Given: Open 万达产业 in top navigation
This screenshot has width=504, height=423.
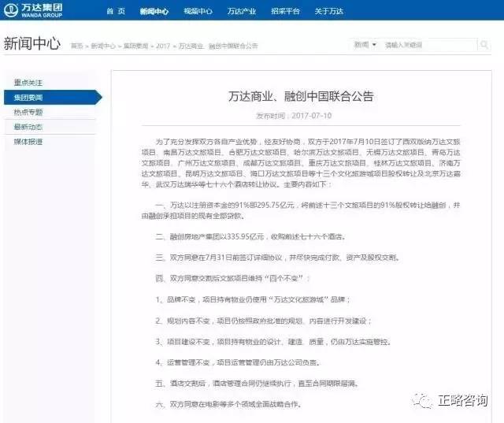Looking at the screenshot, I should click(242, 11).
